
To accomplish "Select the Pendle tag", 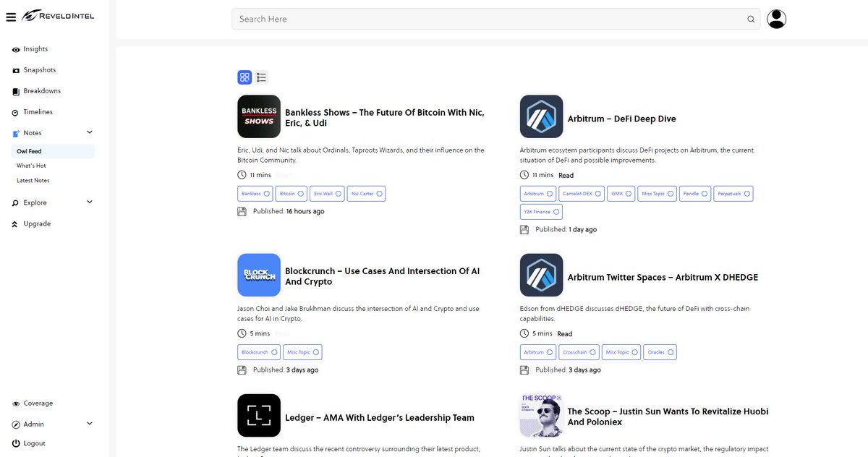I will point(696,194).
